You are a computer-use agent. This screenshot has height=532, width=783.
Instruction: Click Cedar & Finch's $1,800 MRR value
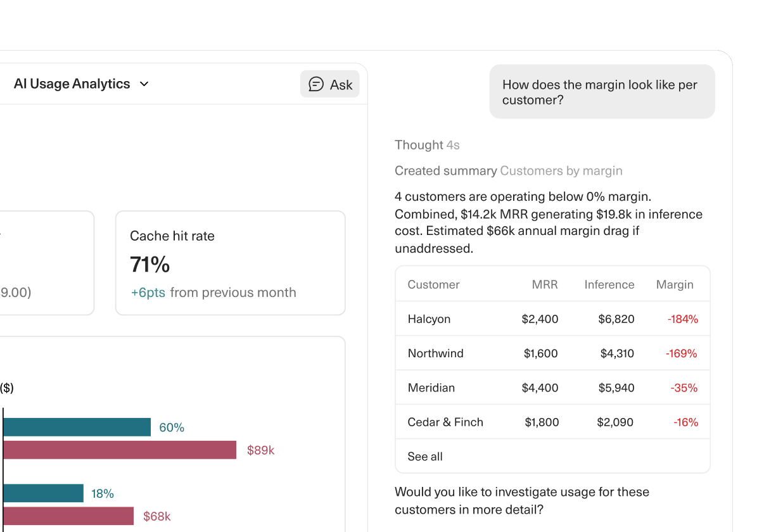pyautogui.click(x=542, y=422)
